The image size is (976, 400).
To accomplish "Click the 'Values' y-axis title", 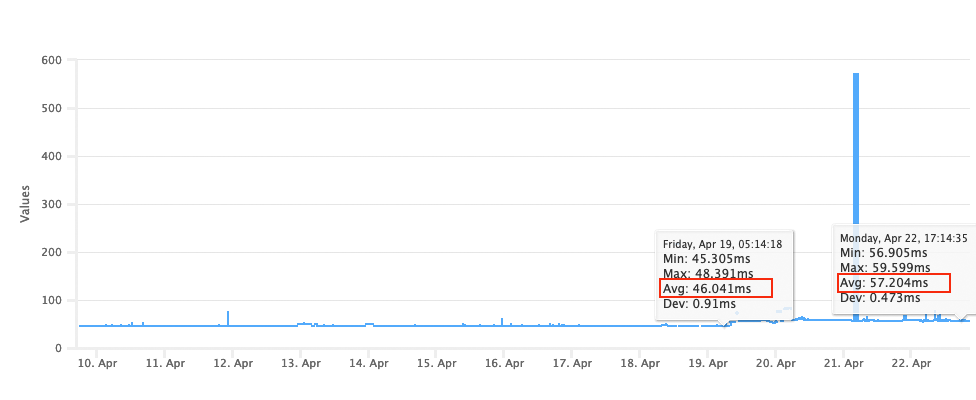I will click(26, 203).
